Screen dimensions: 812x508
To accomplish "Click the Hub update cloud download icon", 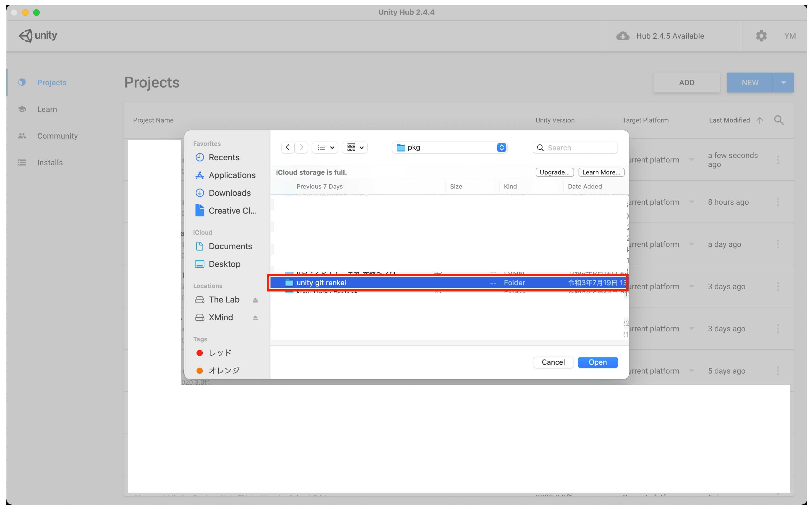I will [622, 36].
